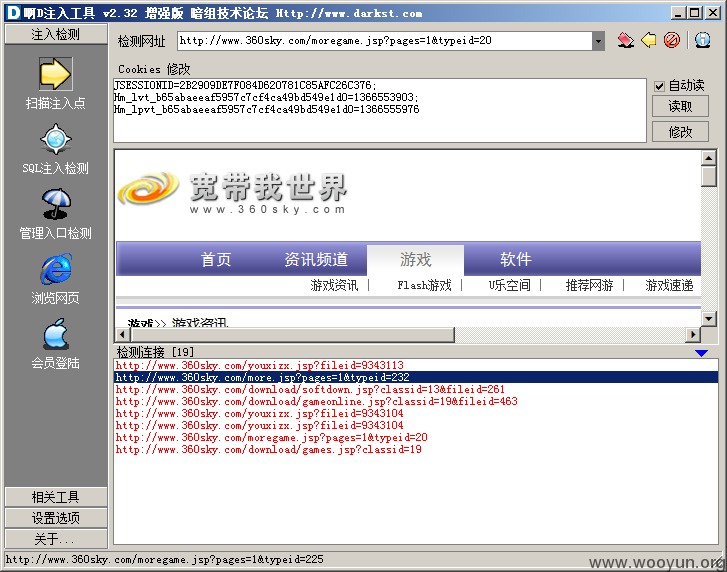Viewport: 727px width, 572px height.
Task: Click the status bar URL typeid=225
Action: coord(164,559)
